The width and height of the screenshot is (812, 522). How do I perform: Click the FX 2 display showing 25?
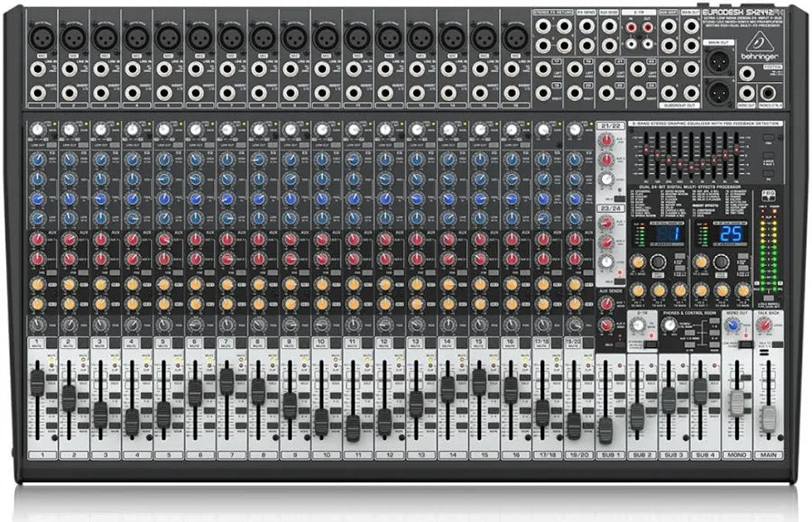coord(732,234)
